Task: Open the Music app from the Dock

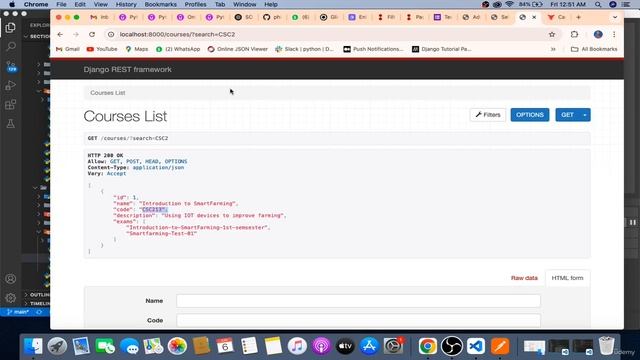Action: coord(297,346)
